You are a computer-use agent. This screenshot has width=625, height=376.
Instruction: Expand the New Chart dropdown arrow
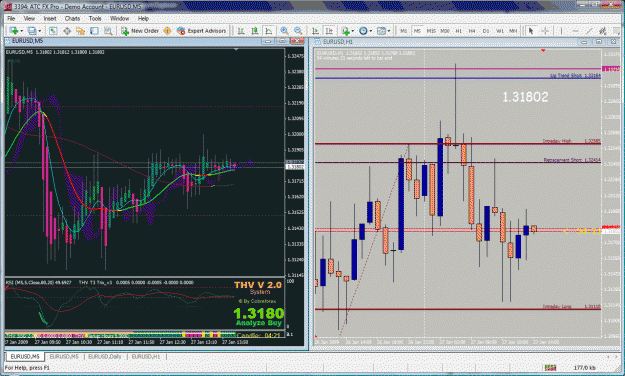22,31
